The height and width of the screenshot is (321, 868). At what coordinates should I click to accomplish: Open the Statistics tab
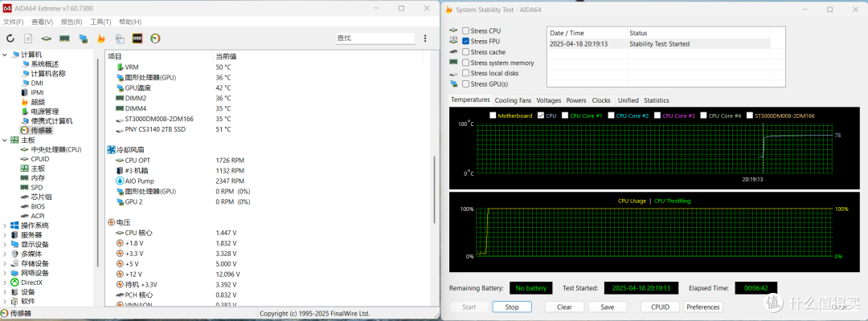tap(656, 100)
